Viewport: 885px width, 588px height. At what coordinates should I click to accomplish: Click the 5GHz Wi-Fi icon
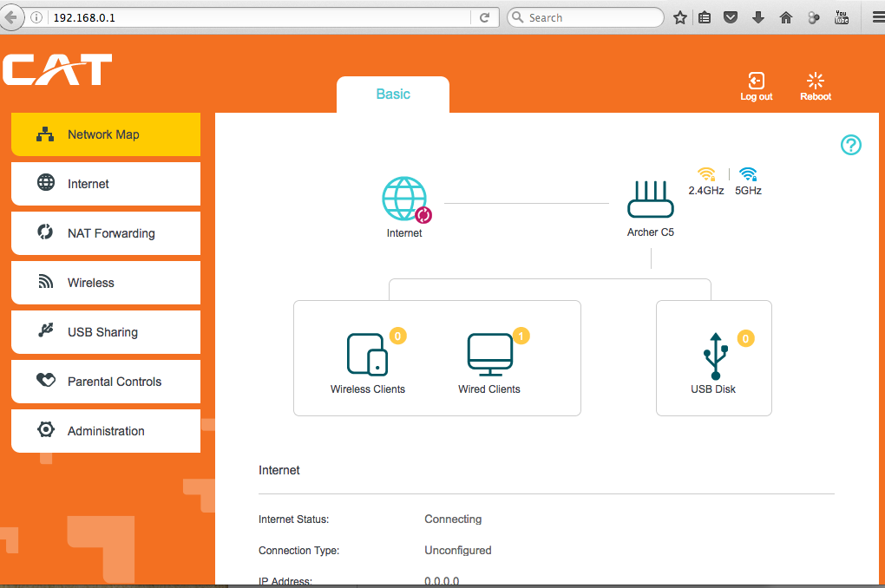coord(749,173)
